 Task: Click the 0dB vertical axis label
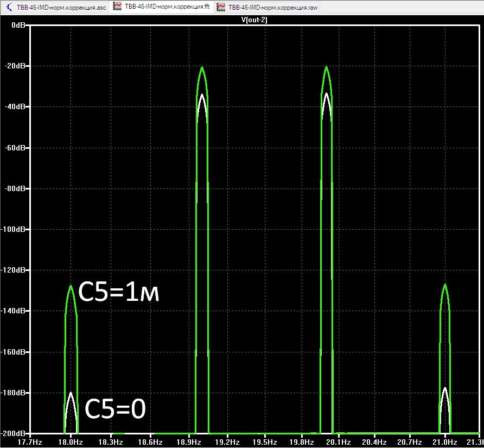[18, 26]
